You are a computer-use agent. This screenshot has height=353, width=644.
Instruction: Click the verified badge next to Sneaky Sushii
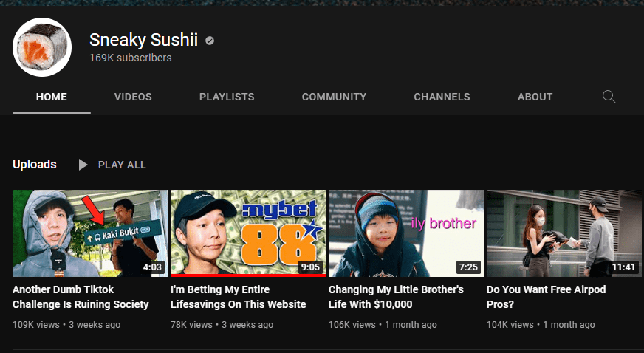pos(210,41)
